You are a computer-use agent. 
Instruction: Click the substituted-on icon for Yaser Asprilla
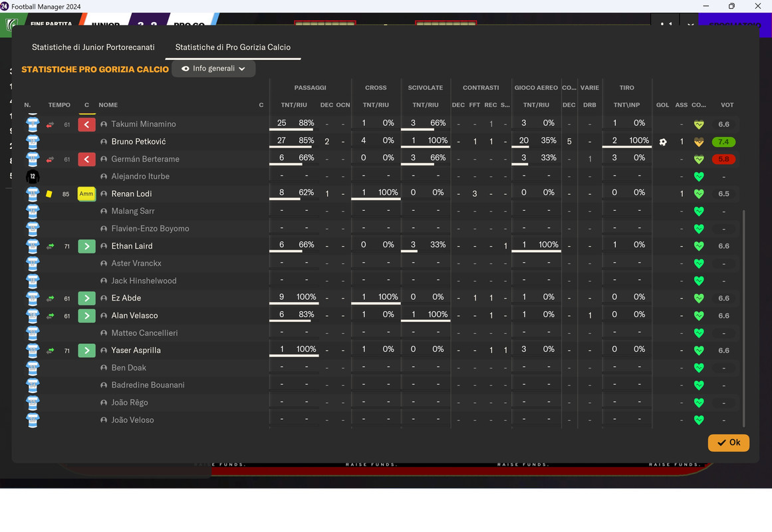pos(86,350)
